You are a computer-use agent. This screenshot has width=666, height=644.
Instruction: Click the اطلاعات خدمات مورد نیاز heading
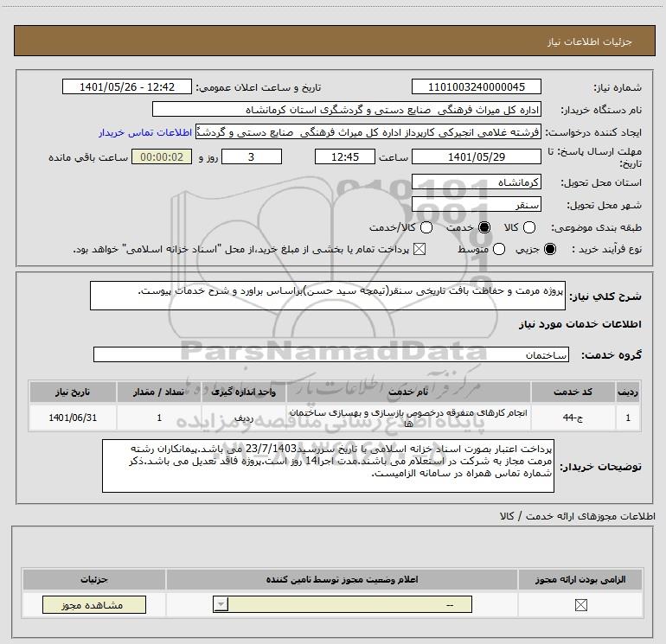point(580,324)
